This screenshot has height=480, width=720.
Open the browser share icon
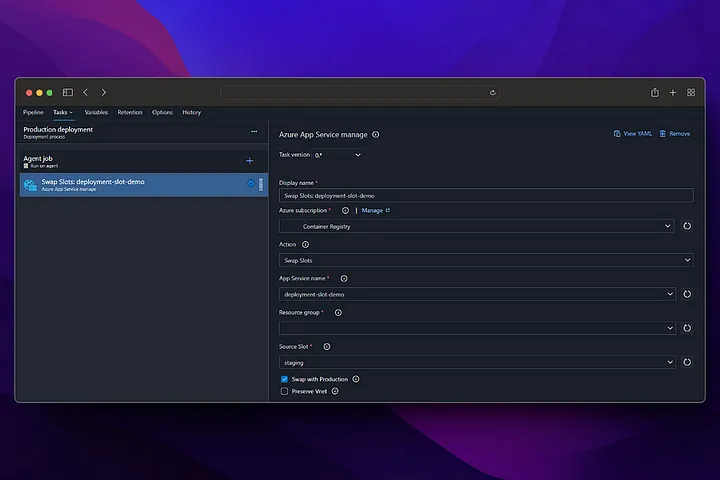tap(655, 92)
